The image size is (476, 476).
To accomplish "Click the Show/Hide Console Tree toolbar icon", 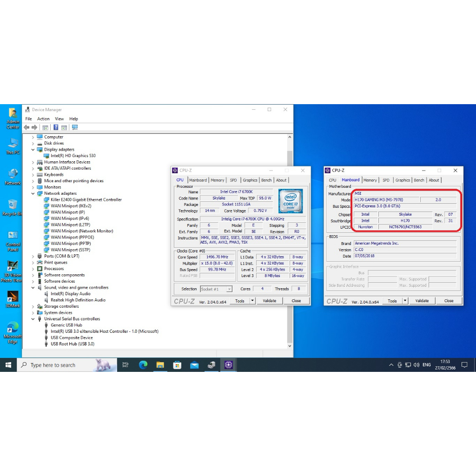I will click(45, 127).
